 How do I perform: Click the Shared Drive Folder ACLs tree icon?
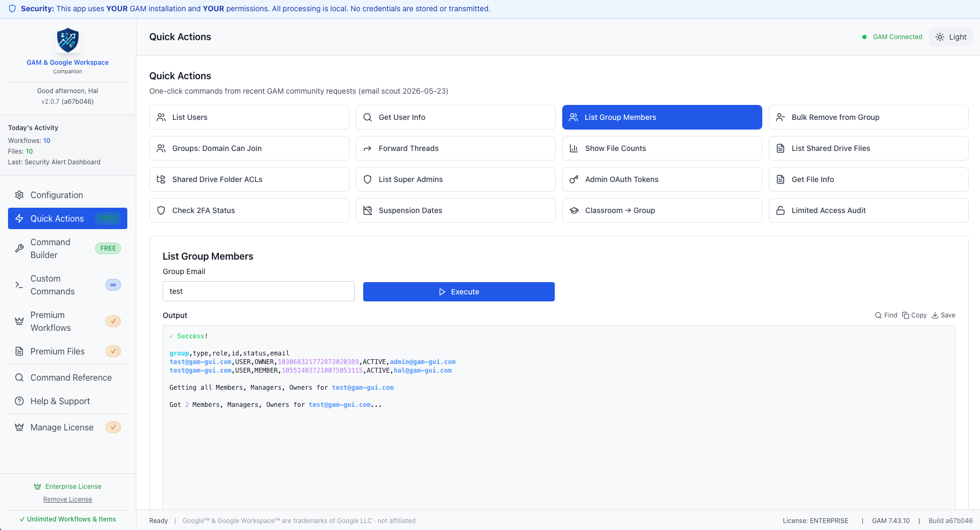click(161, 179)
